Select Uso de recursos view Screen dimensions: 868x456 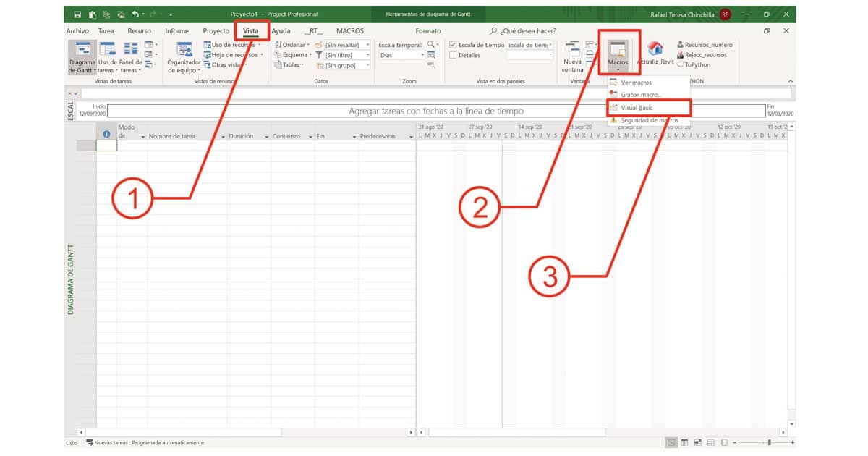coord(232,45)
